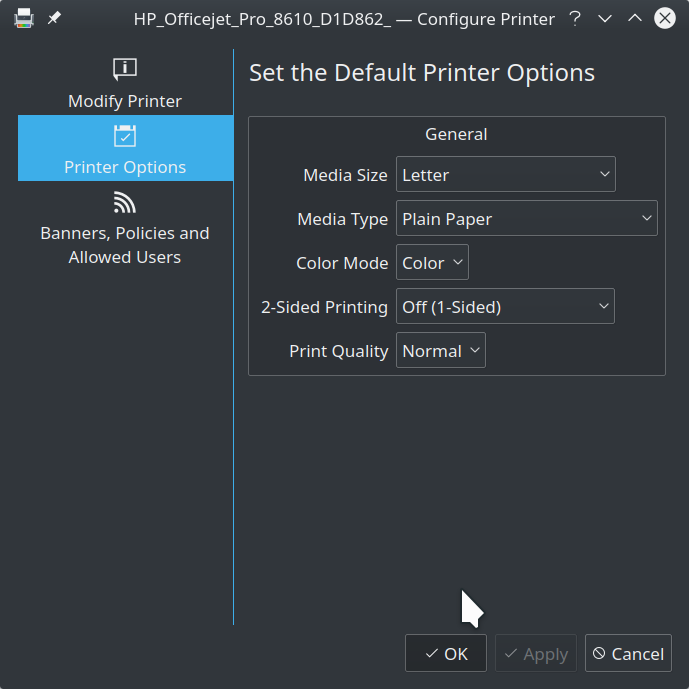This screenshot has width=689, height=689.
Task: Expand the Print Quality dropdown set to Normal
Action: click(441, 350)
